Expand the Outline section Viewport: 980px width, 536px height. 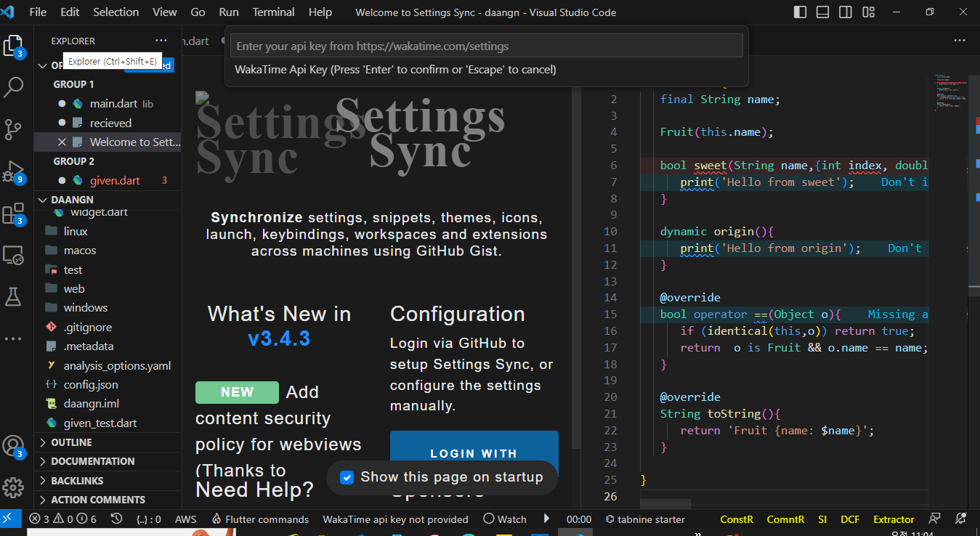click(x=108, y=442)
